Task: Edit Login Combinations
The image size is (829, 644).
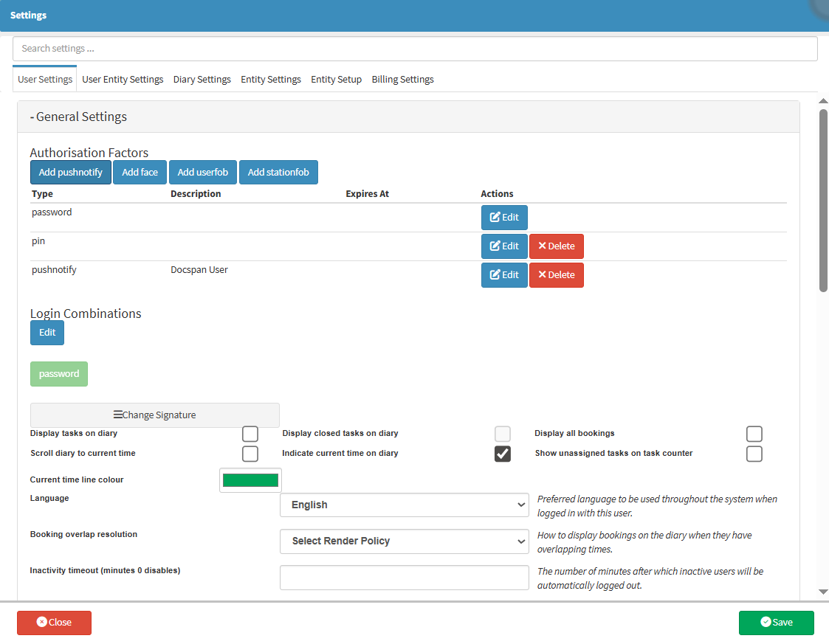Action: point(47,333)
